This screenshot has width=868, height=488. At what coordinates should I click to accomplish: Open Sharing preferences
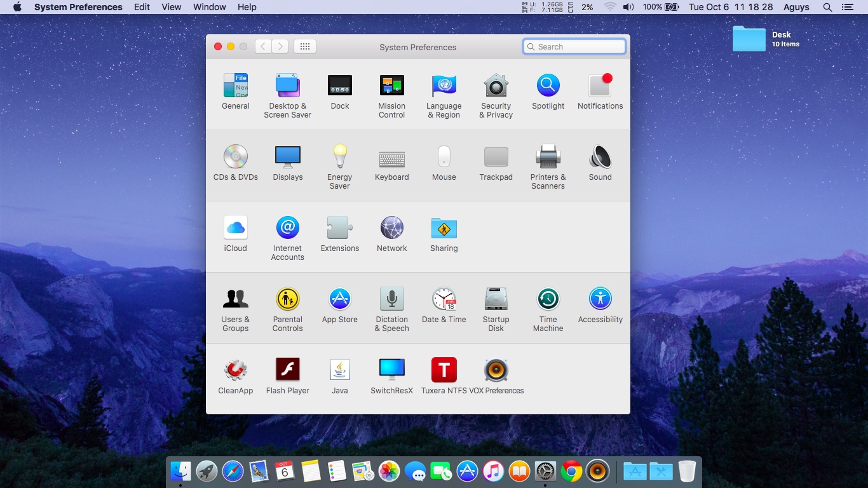(x=444, y=234)
